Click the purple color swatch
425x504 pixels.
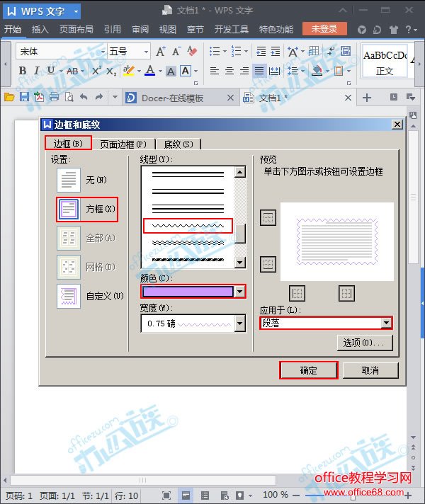click(x=188, y=292)
